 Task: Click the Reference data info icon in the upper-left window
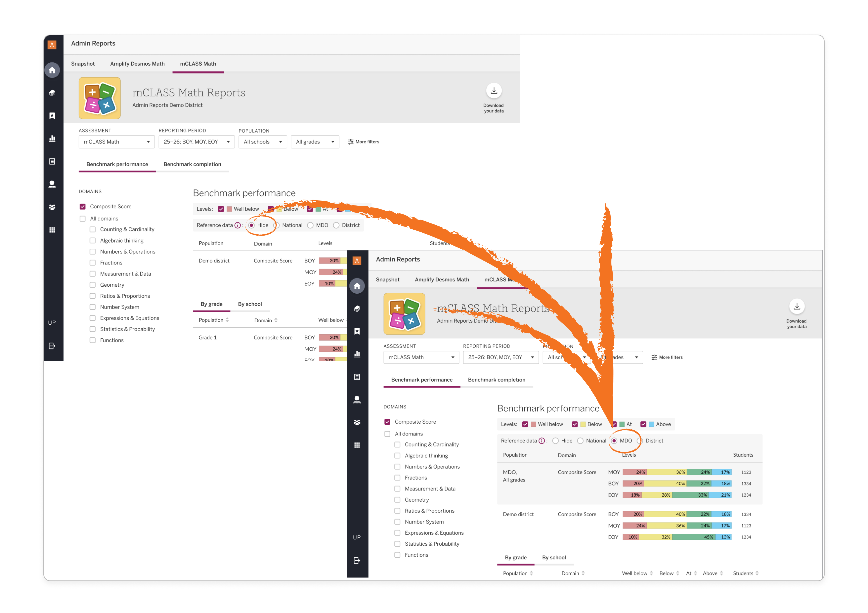(237, 225)
